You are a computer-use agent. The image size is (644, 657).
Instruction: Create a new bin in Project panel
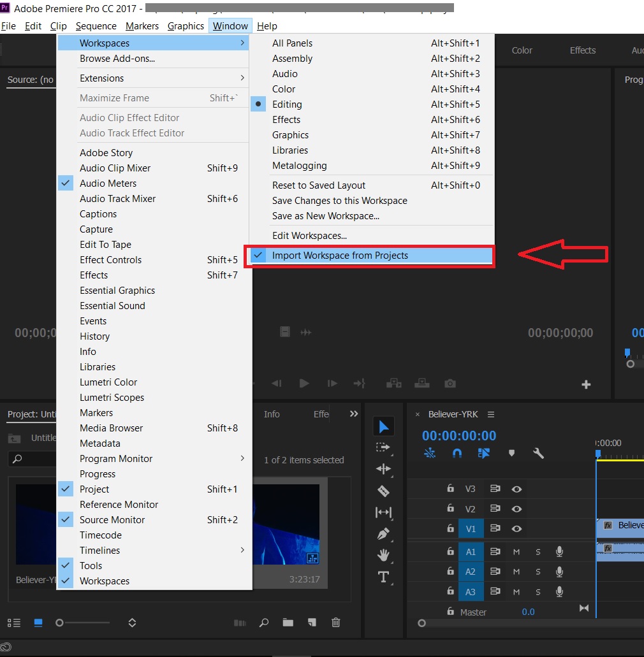[288, 623]
